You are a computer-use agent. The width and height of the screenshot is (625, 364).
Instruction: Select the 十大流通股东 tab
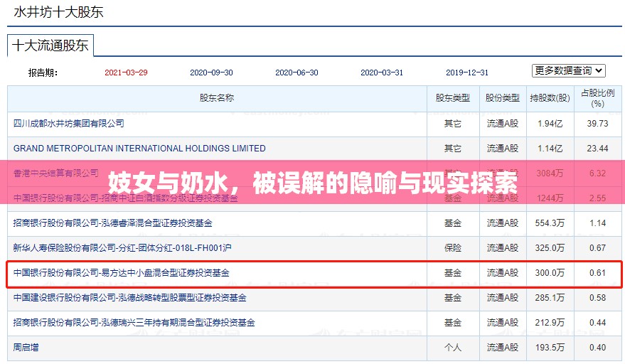point(50,45)
